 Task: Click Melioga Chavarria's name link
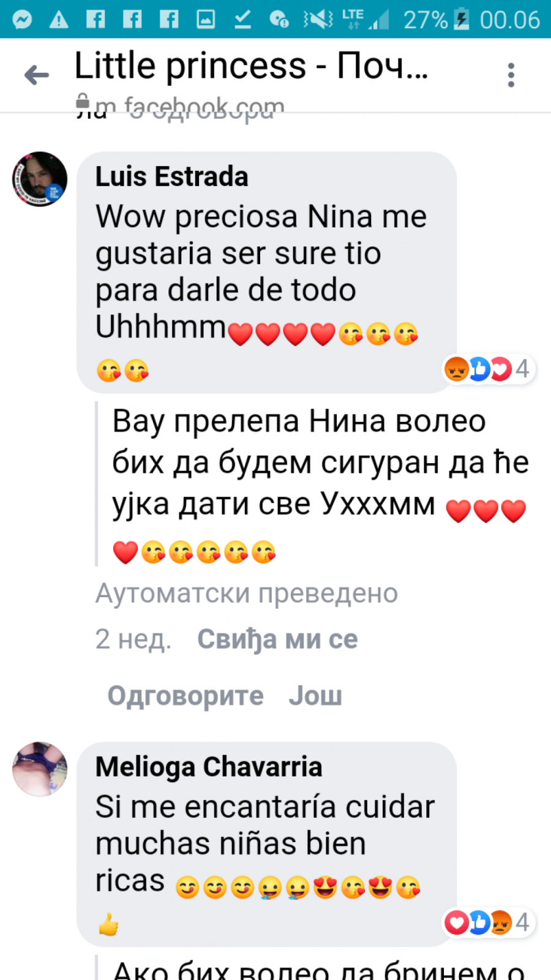click(209, 767)
